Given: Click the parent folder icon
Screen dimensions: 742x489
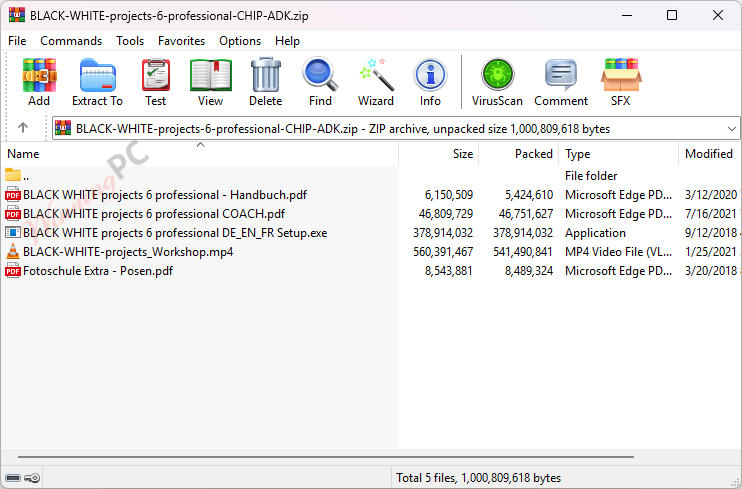Looking at the screenshot, I should coord(13,175).
